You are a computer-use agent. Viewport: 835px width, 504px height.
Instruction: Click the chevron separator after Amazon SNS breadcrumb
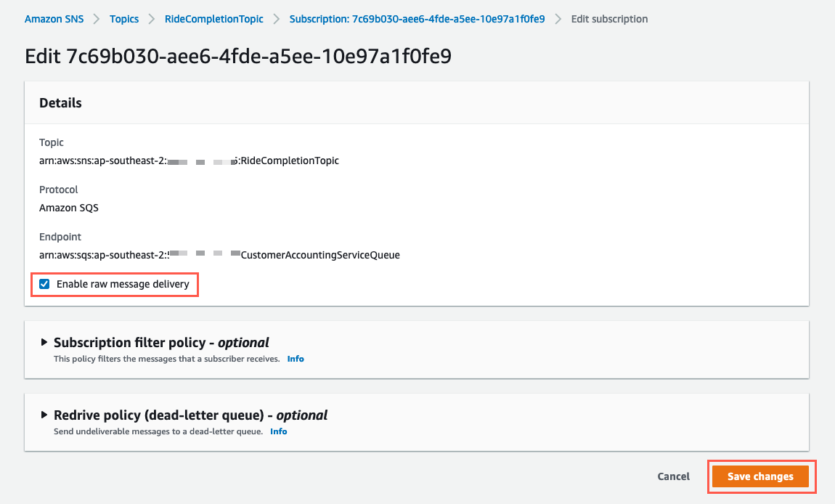pyautogui.click(x=97, y=19)
